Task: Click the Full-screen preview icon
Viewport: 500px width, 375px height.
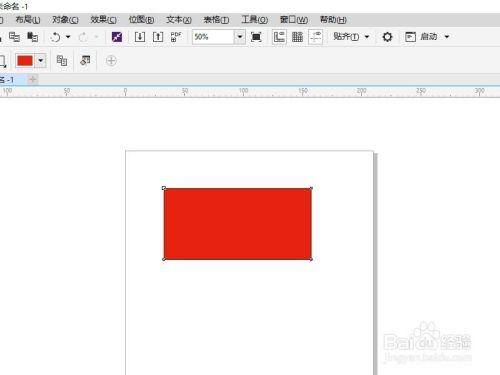Action: tap(256, 37)
